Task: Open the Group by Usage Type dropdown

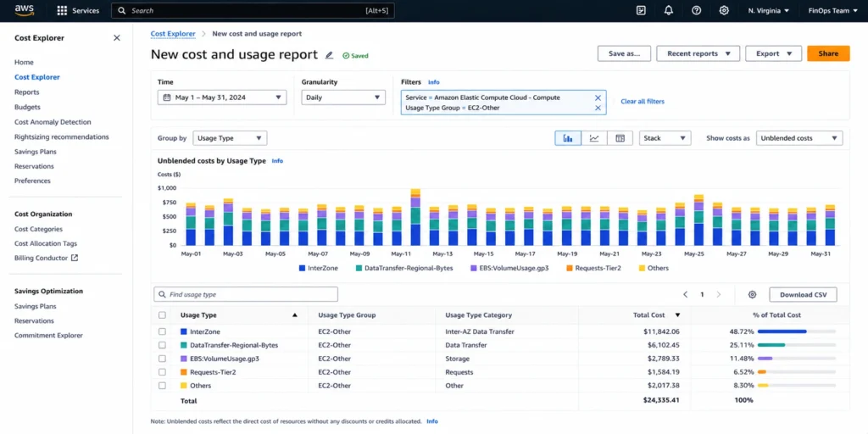Action: (230, 138)
